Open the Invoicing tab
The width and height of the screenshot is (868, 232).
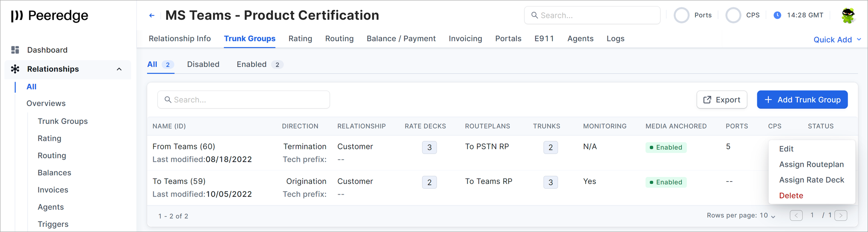[466, 39]
